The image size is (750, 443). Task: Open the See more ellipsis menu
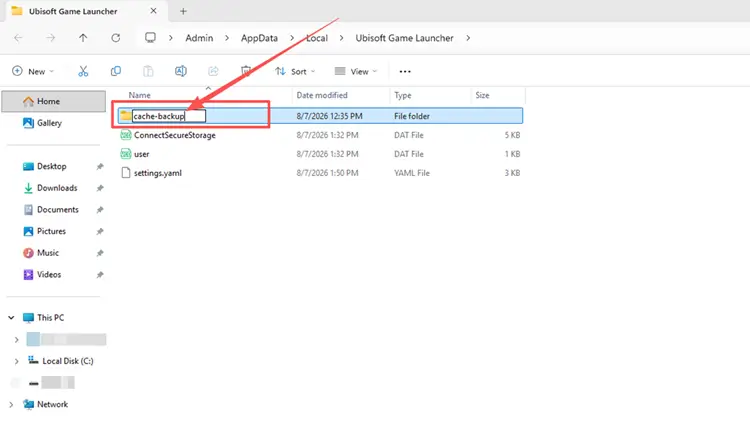point(405,71)
